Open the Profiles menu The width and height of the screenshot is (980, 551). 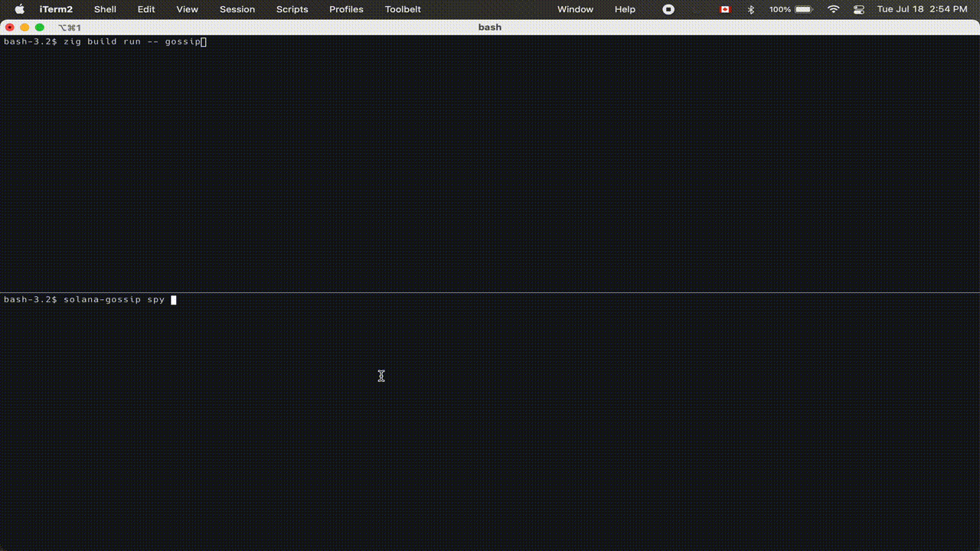tap(346, 9)
